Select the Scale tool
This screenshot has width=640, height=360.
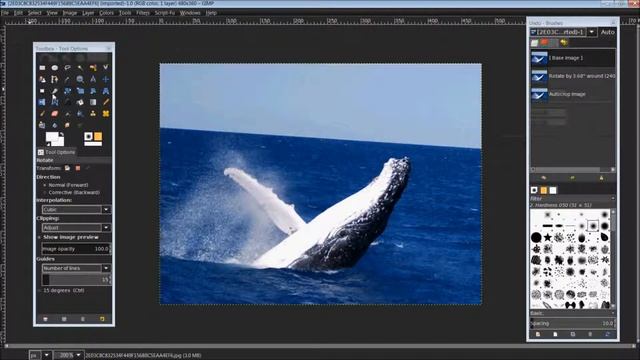80,91
